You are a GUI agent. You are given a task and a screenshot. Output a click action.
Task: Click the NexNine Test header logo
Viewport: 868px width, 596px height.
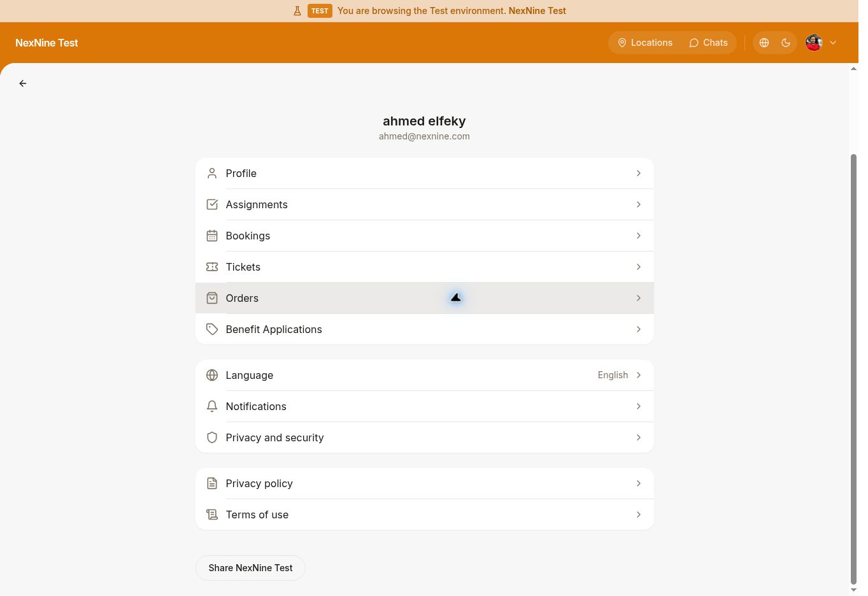(46, 43)
